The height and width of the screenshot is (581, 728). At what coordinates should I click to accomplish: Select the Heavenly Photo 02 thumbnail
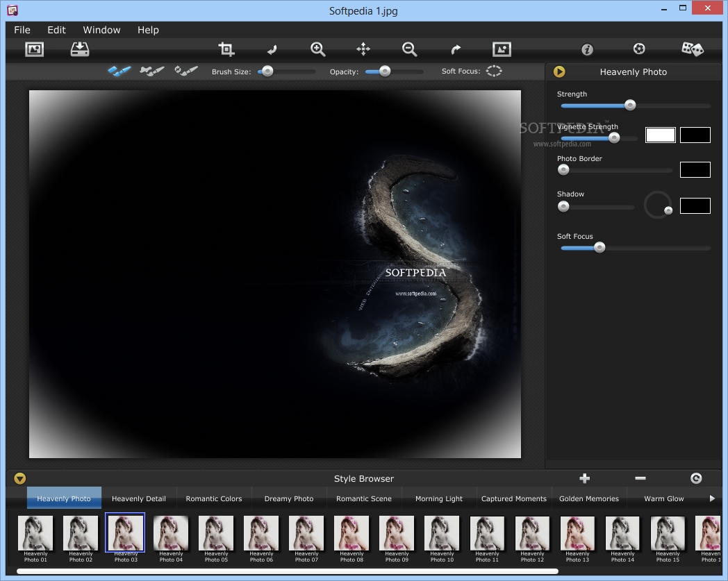point(81,533)
